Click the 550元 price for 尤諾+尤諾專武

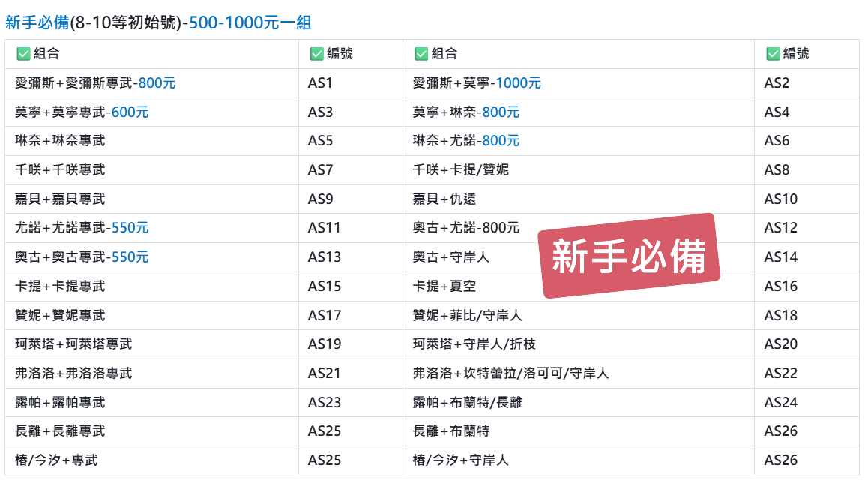(130, 228)
